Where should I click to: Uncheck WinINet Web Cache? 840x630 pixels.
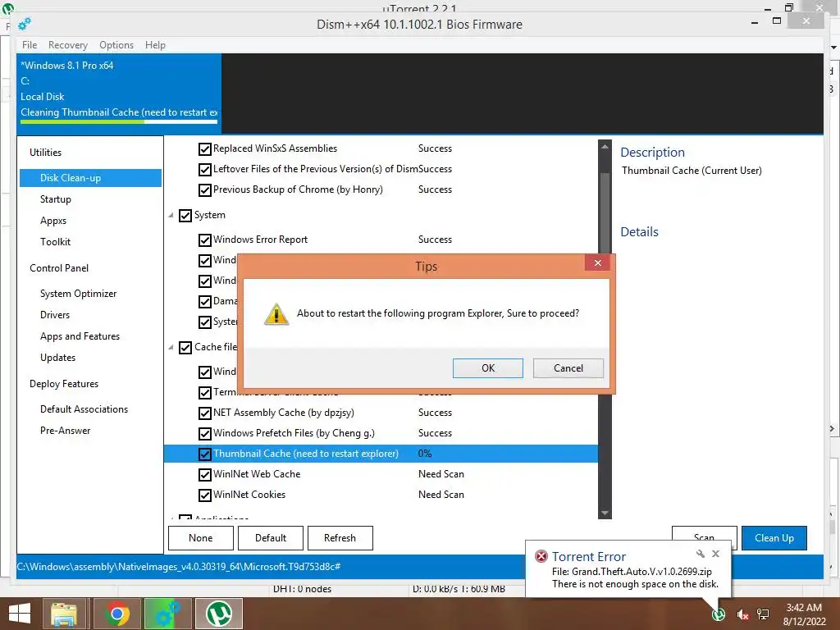(204, 475)
